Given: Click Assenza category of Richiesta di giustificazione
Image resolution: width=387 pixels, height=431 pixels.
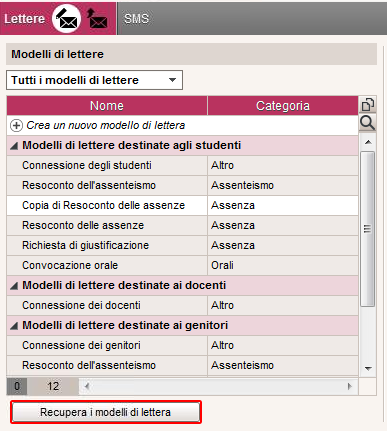Looking at the screenshot, I should 283,245.
